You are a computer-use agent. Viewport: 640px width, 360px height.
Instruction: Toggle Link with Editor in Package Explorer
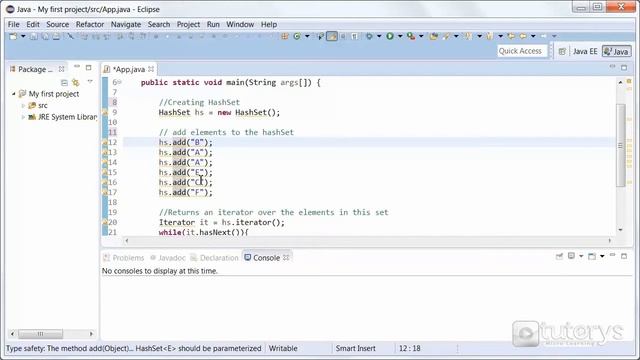[76, 83]
